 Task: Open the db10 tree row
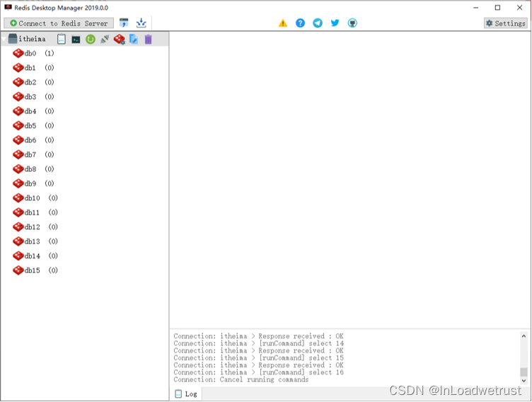pos(84,198)
